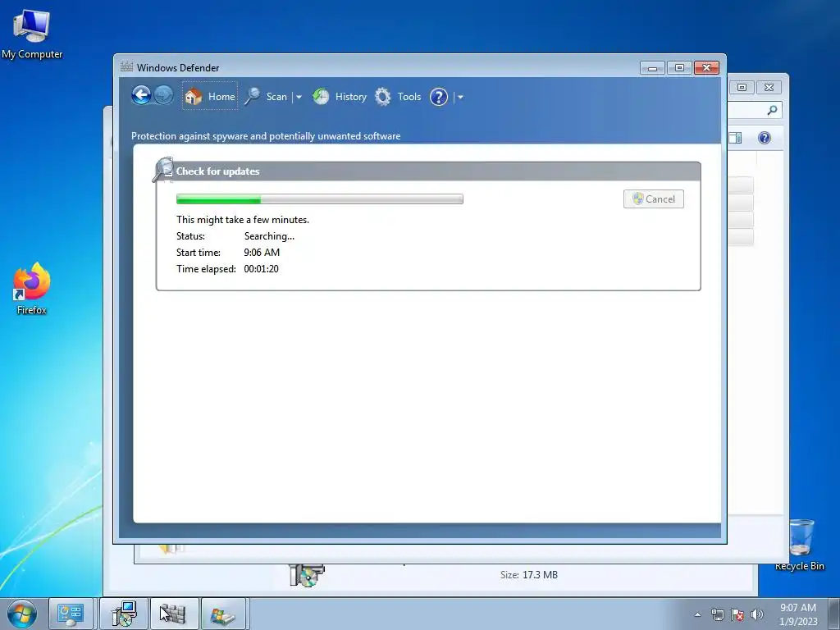Click the search icon in the background window
Image resolution: width=840 pixels, height=630 pixels.
click(x=772, y=110)
